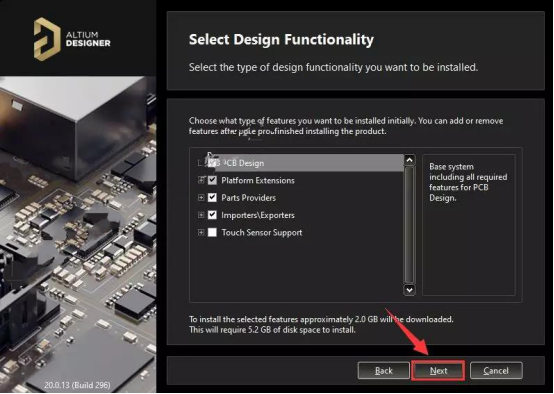Cancel the Altium Designer installation

tap(496, 370)
